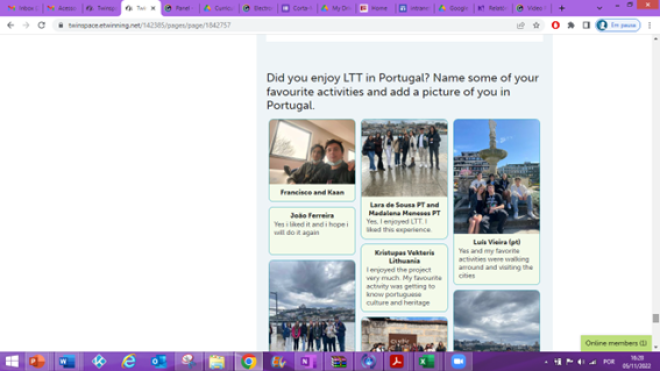Open Snipping Tool from the taskbar
The image size is (660, 371).
pyautogui.click(x=188, y=362)
